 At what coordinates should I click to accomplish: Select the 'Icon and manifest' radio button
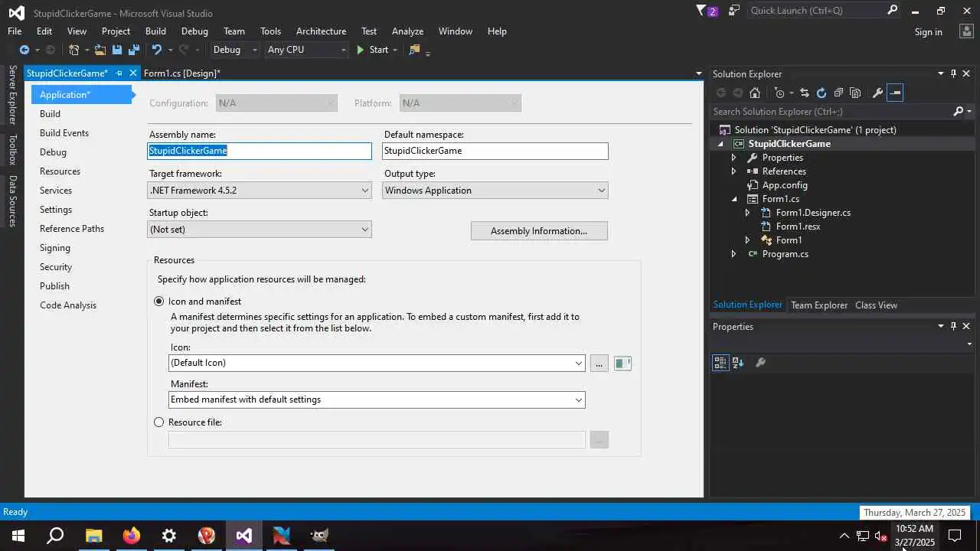[159, 302]
